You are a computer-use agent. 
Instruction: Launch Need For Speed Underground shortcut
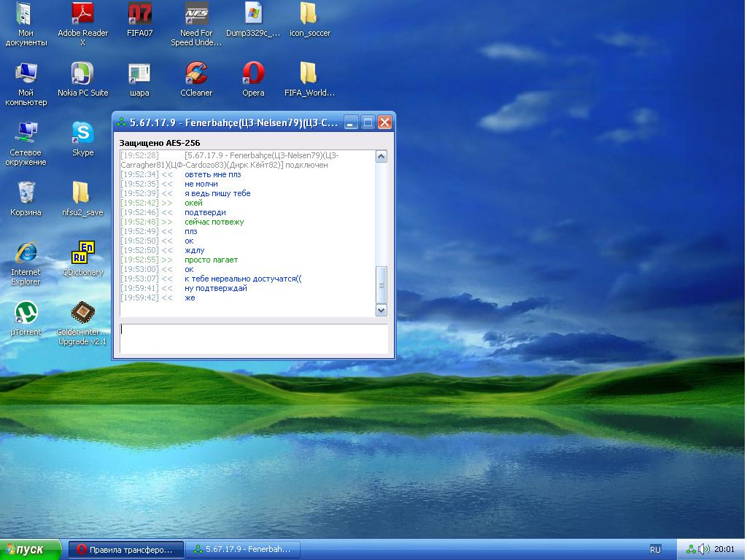click(x=196, y=14)
